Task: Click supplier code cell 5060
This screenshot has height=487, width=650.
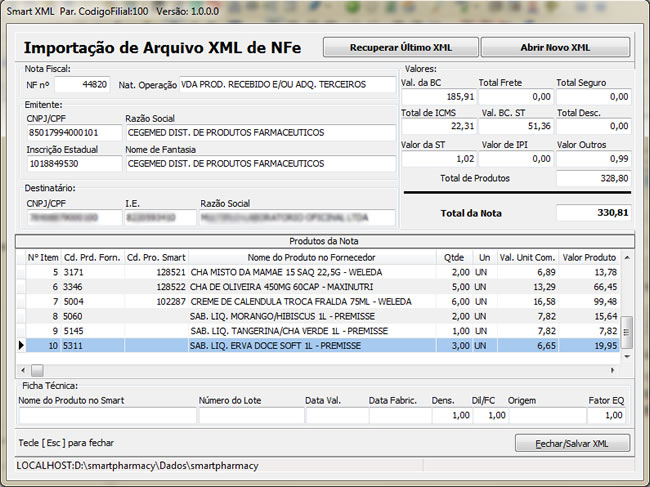Action: (92, 316)
